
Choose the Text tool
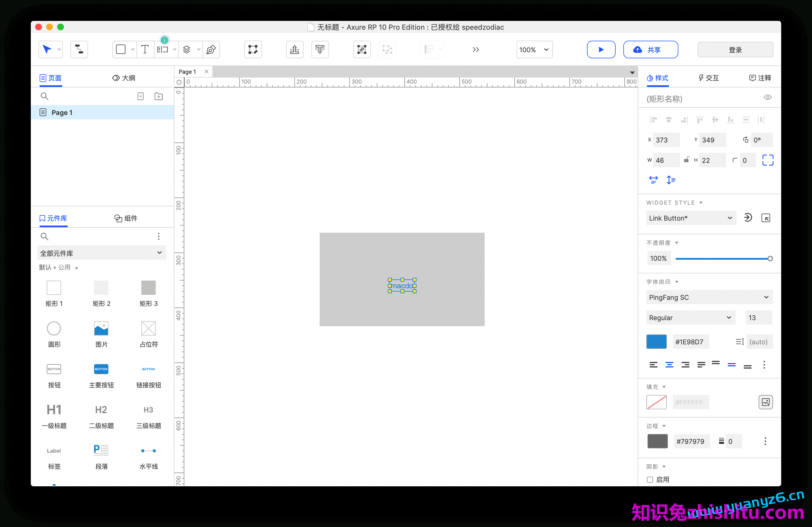145,50
